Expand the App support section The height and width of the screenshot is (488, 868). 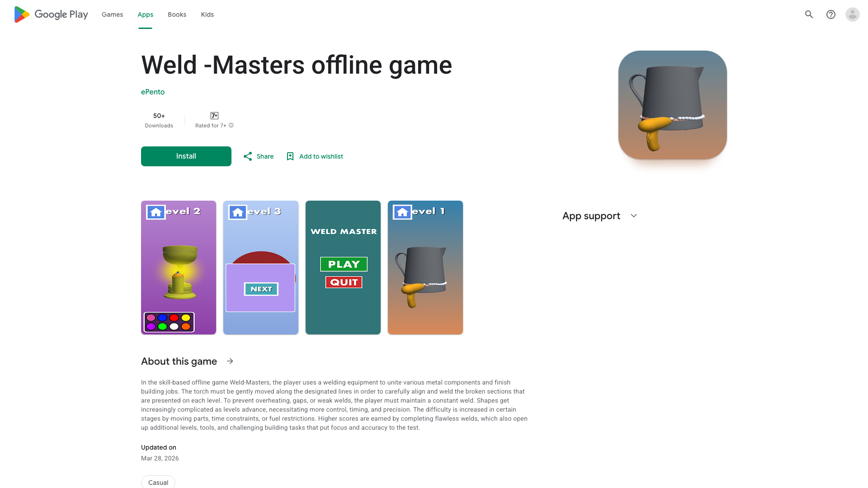(634, 216)
